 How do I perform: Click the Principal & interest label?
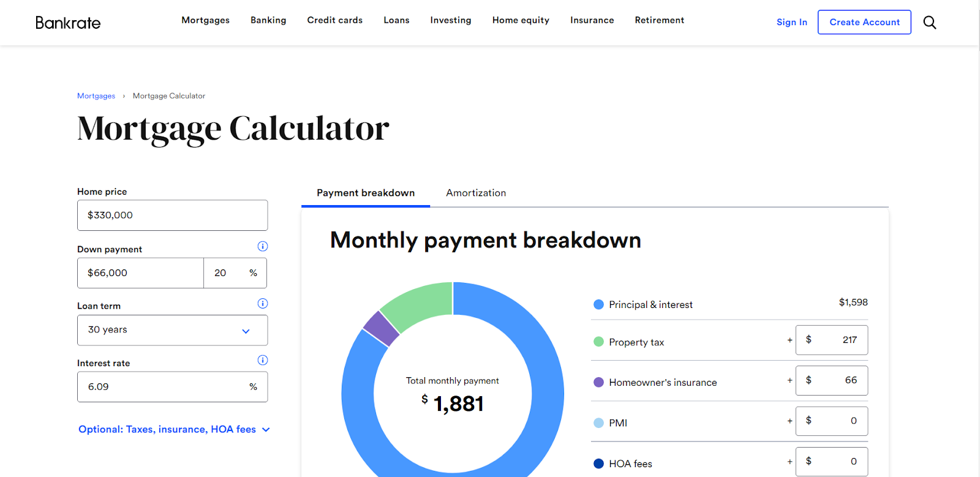coord(650,305)
